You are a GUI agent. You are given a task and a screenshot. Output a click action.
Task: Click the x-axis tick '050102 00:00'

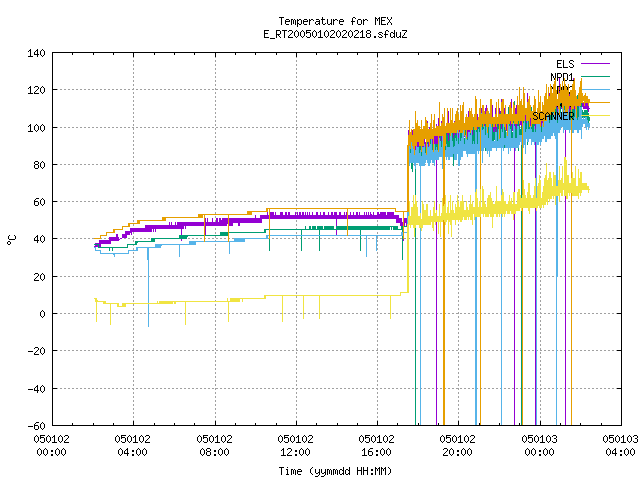pos(51,446)
